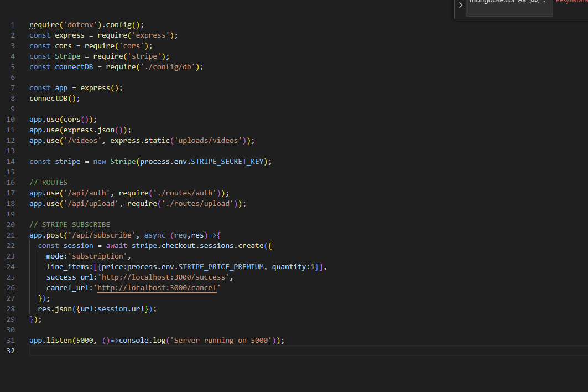
Task: Click the 'Server running on 5000' string
Action: 221,340
